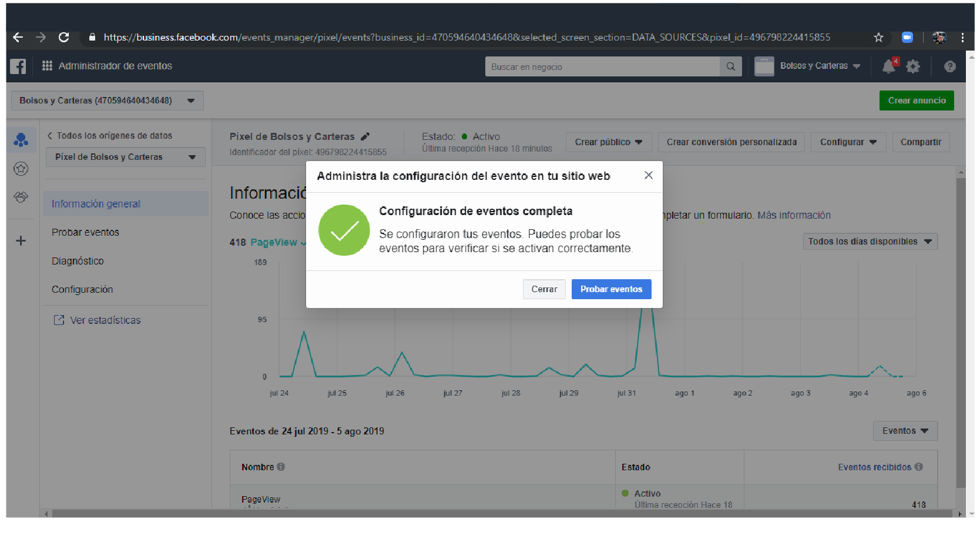Expand the Bolsos y Carteras account dropdown
This screenshot has width=980, height=549.
(108, 101)
